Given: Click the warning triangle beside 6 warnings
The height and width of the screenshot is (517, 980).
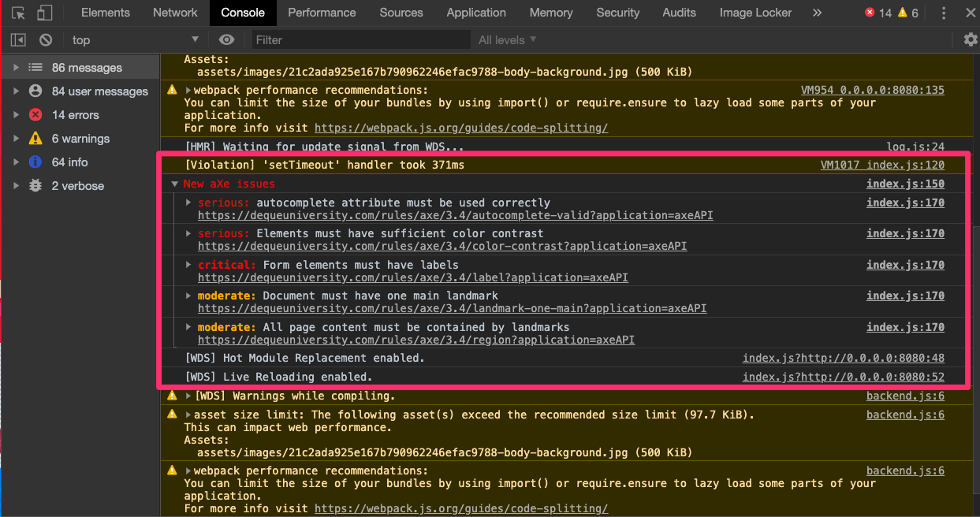Looking at the screenshot, I should pyautogui.click(x=35, y=139).
